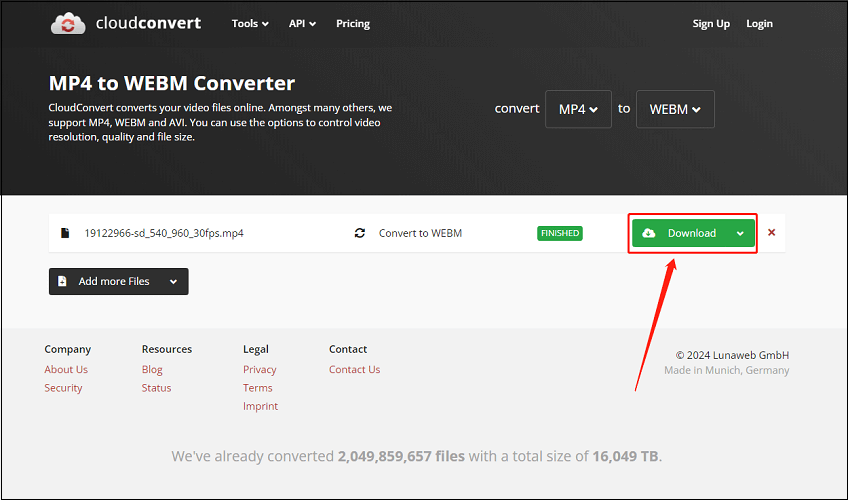Open the Privacy footer link
This screenshot has height=500, width=848.
point(260,369)
